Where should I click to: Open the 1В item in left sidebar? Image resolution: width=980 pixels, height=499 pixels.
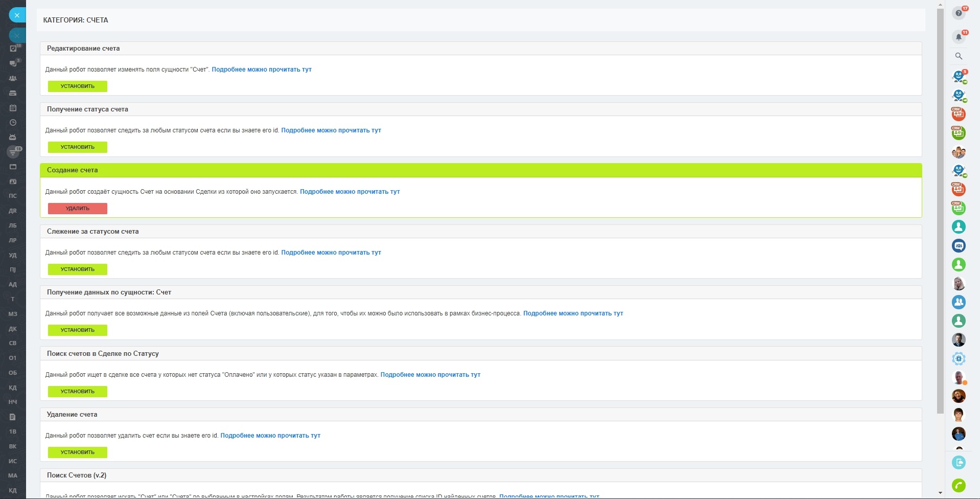[x=13, y=432]
